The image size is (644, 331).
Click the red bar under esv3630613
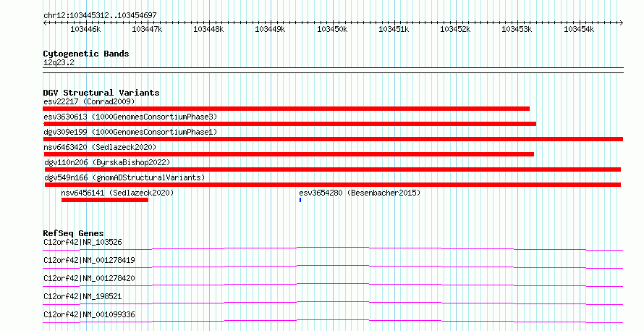pos(290,124)
